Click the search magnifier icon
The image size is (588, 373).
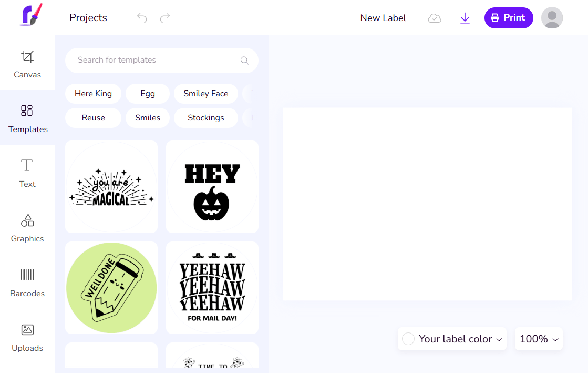244,61
